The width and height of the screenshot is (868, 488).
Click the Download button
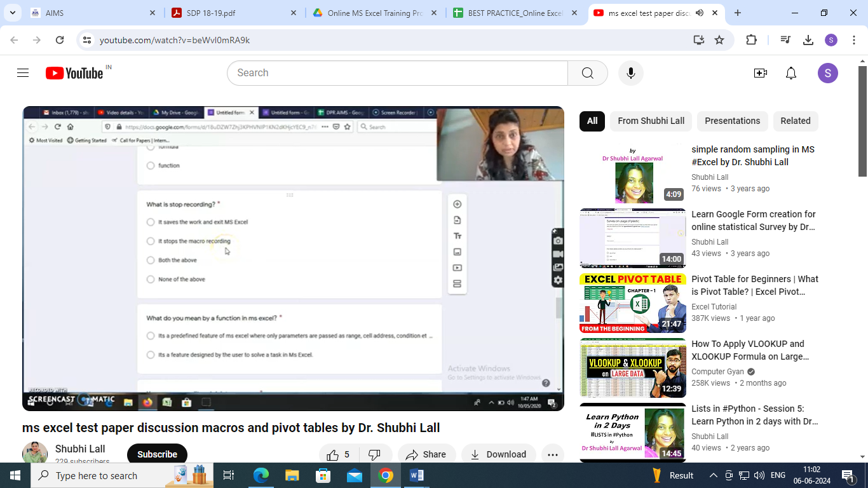499,454
